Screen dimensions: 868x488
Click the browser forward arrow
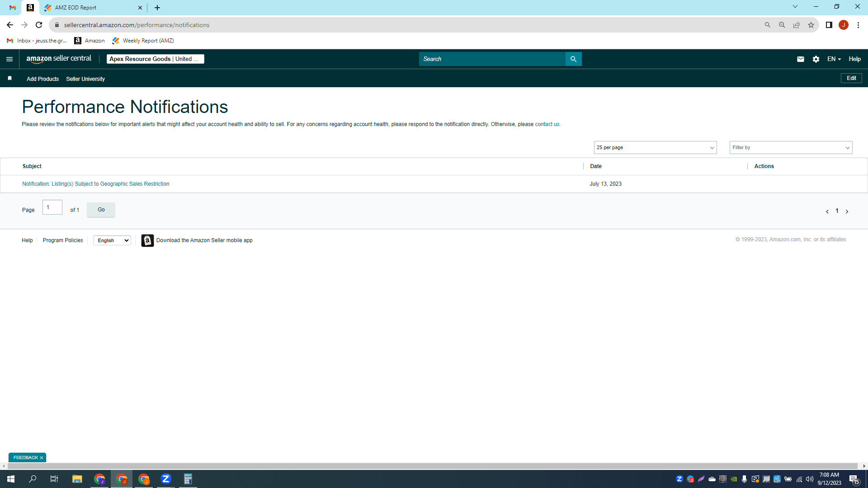[24, 25]
